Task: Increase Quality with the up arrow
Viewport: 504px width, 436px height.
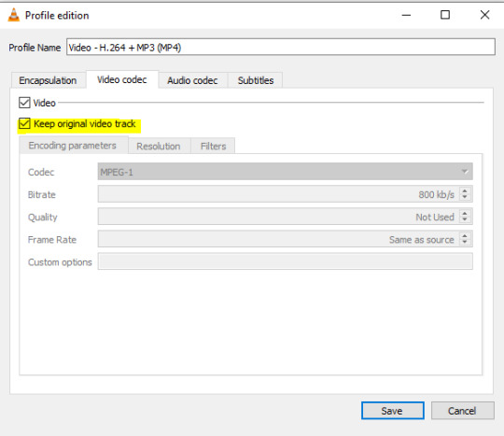Action: [x=465, y=213]
